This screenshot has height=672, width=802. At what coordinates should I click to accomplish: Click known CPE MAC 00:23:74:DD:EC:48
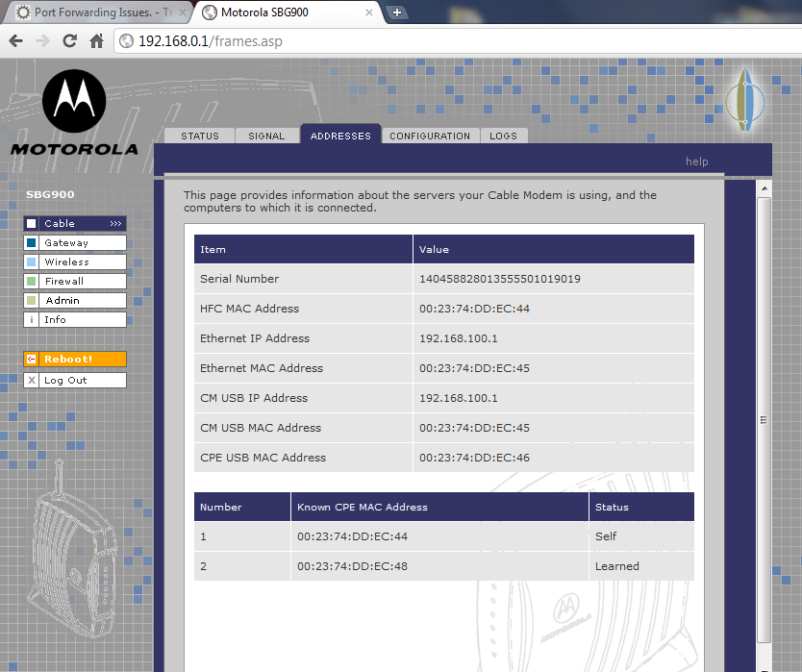click(x=352, y=566)
